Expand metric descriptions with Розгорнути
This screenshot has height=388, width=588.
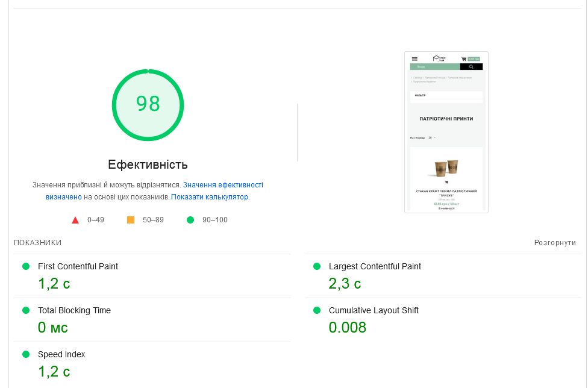[x=555, y=243]
